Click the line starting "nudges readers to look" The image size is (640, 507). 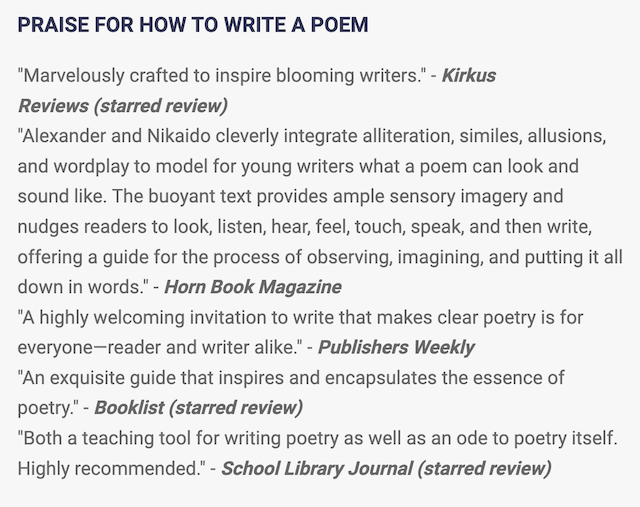click(x=311, y=226)
